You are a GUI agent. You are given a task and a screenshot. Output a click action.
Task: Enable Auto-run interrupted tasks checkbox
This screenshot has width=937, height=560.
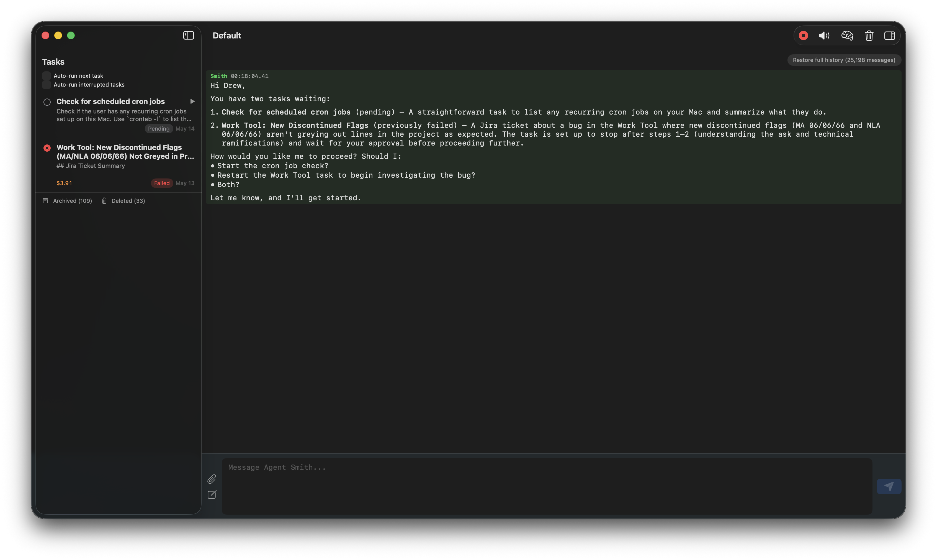[x=47, y=85]
